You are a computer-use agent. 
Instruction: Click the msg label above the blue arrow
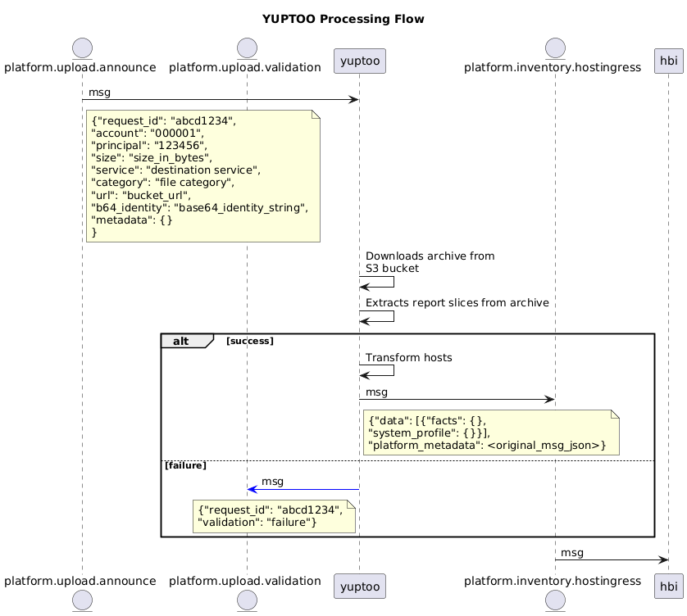[272, 482]
